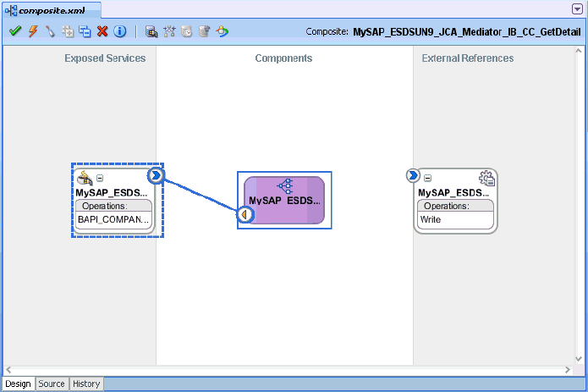This screenshot has width=588, height=392.
Task: Click the red X delete icon
Action: point(102,31)
